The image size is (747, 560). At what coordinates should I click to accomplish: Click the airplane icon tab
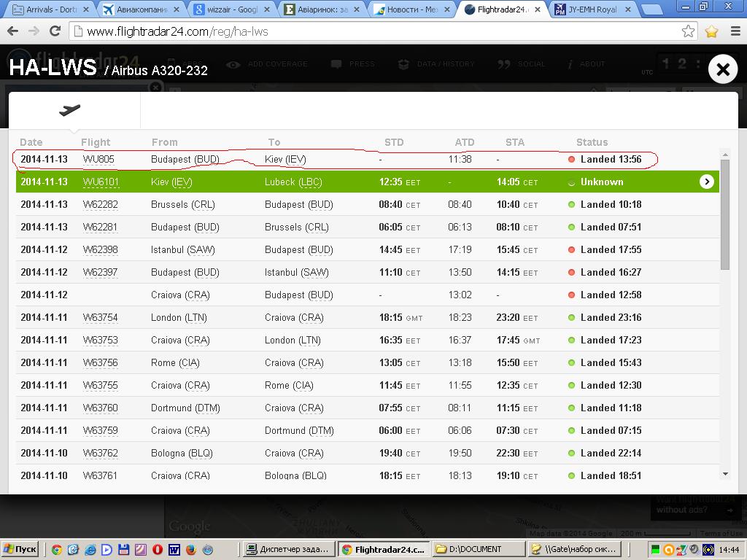(x=70, y=110)
